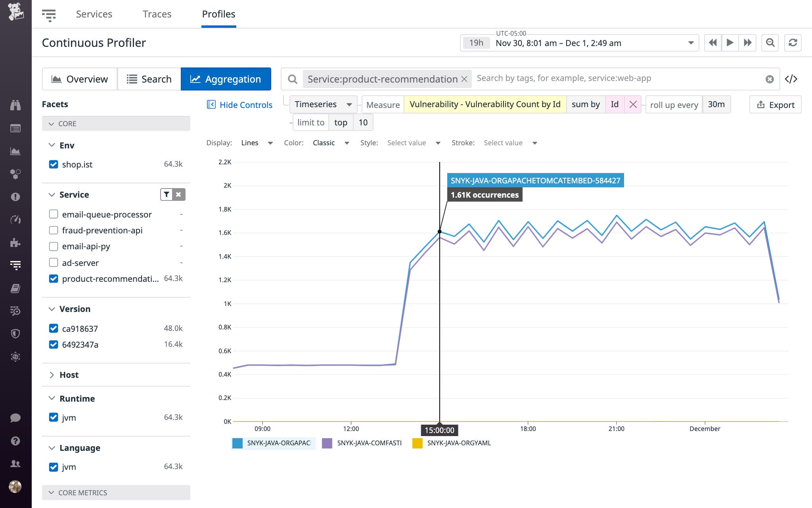Open the help question-mark icon
The width and height of the screenshot is (812, 508).
(16, 441)
